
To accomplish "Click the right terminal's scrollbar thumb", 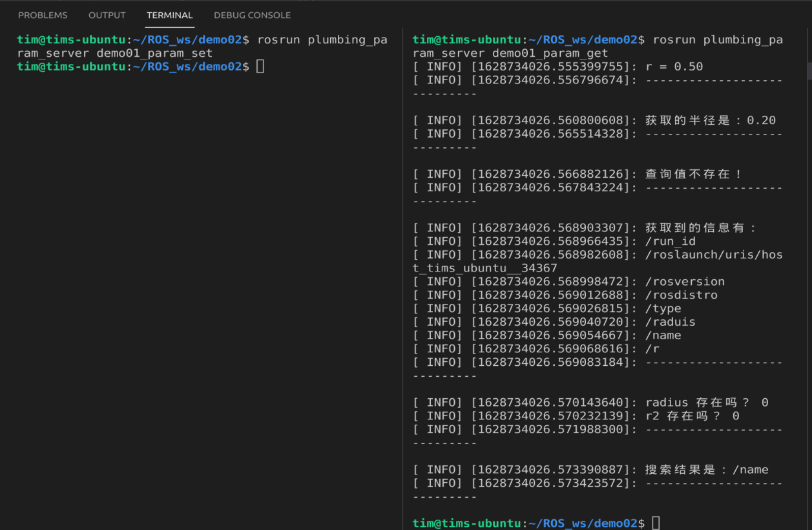I will [x=809, y=70].
